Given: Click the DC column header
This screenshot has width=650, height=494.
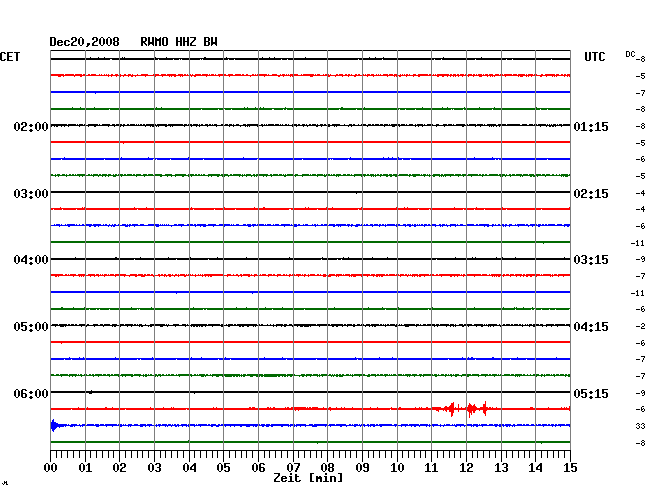Looking at the screenshot, I should click(x=630, y=54).
